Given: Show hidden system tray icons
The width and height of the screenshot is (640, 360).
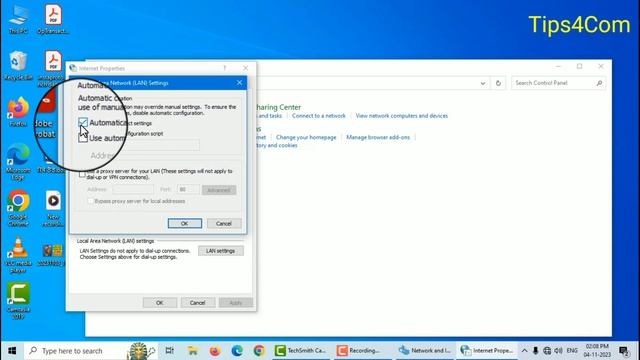Looking at the screenshot, I should pos(524,351).
